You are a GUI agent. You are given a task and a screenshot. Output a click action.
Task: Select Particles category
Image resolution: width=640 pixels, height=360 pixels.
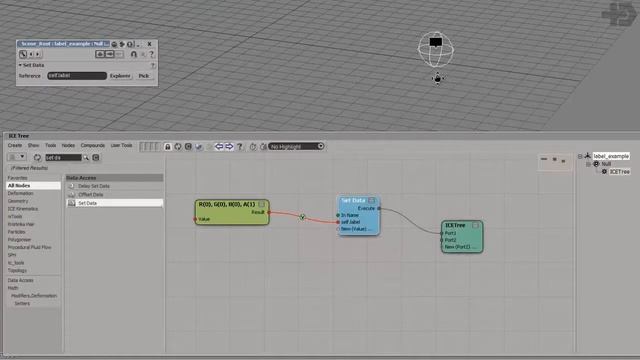click(17, 232)
